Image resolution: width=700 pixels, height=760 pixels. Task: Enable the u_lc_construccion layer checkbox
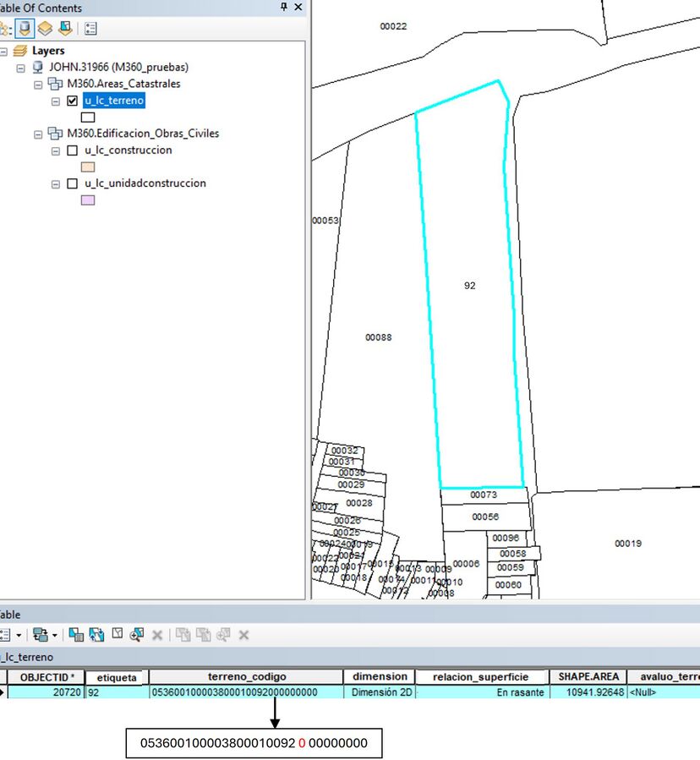click(x=72, y=150)
